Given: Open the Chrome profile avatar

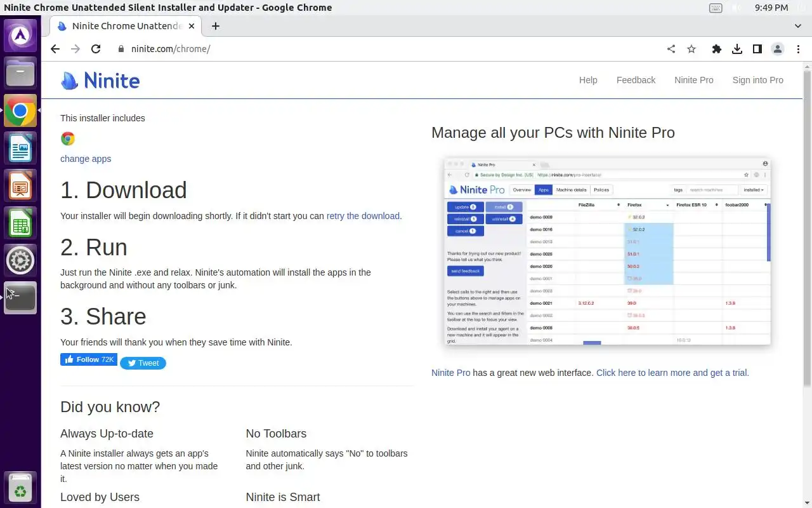Looking at the screenshot, I should click(x=778, y=49).
